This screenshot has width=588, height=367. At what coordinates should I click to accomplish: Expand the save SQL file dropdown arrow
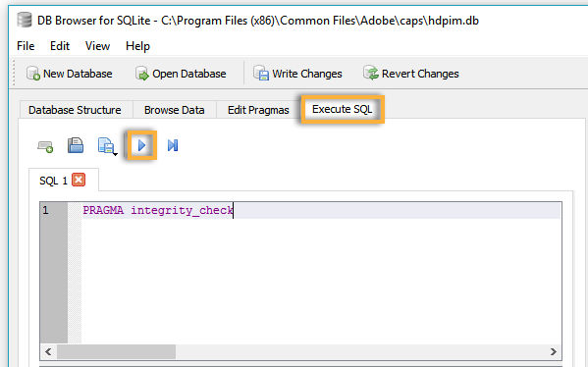(115, 154)
